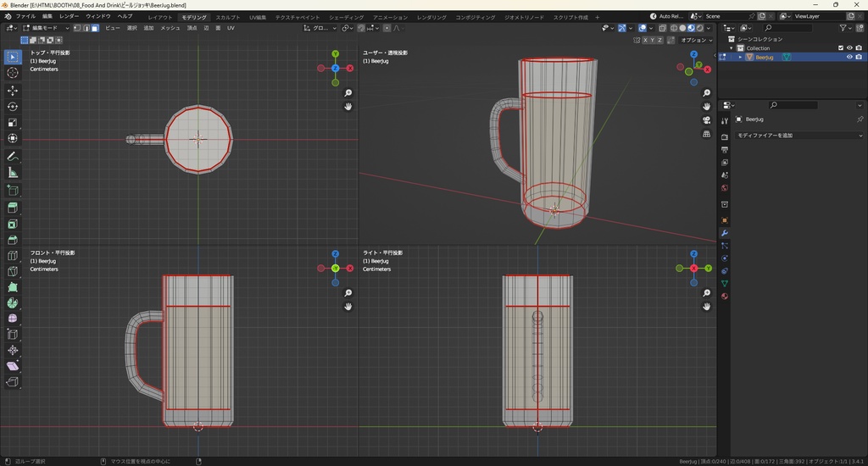Hide the Beerjug object in viewport
This screenshot has width=868, height=466.
849,57
